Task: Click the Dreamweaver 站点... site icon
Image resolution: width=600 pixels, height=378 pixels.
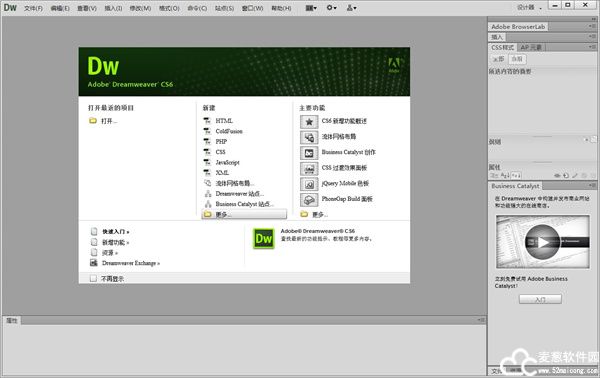Action: coord(208,194)
